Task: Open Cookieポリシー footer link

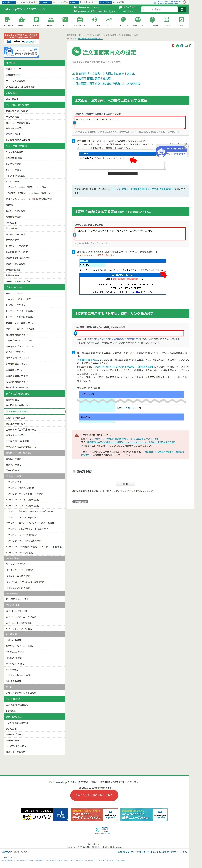Action: click(94, 844)
